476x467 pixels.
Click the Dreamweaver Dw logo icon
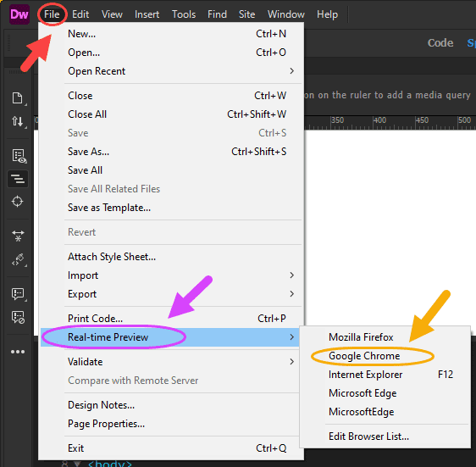(x=19, y=14)
